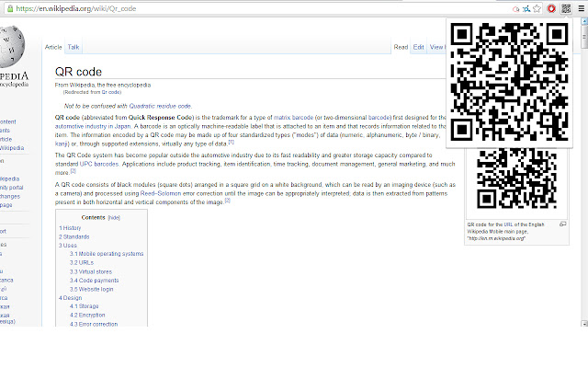Click the enlarge icon beside QR code caption
This screenshot has width=588, height=368.
point(562,224)
